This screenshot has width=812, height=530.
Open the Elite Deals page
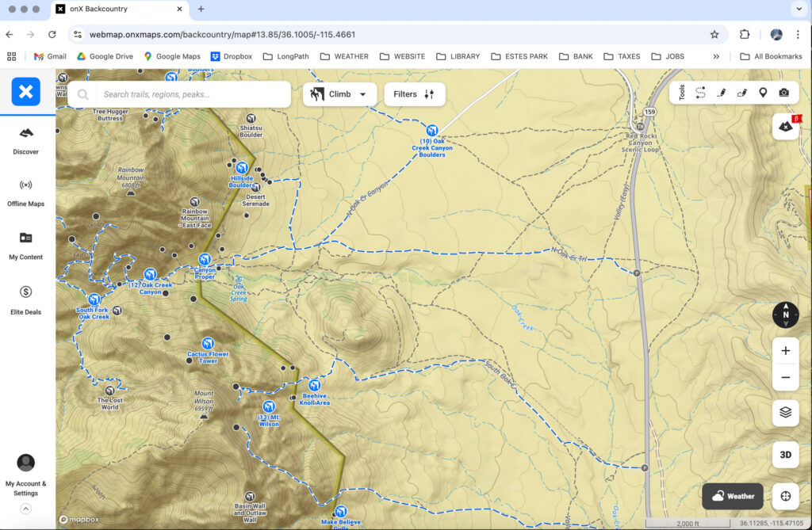[x=25, y=299]
